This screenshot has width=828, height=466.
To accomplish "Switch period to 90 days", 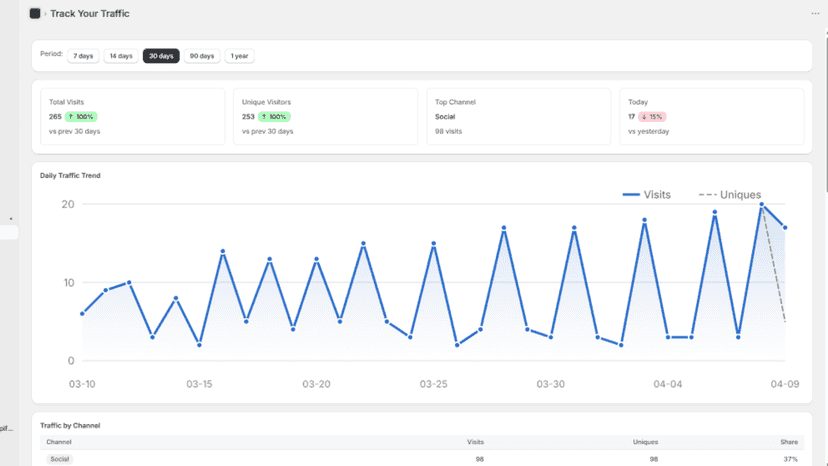I will 202,56.
